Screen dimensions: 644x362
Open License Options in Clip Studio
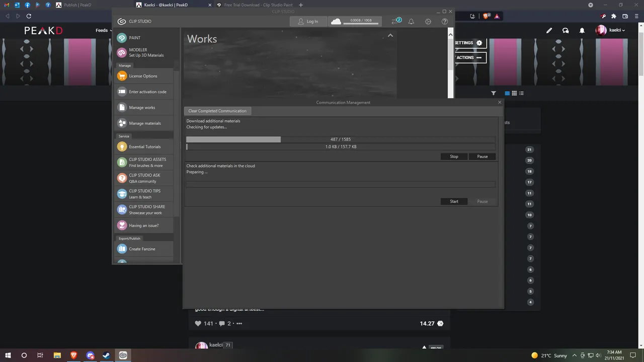(x=143, y=76)
